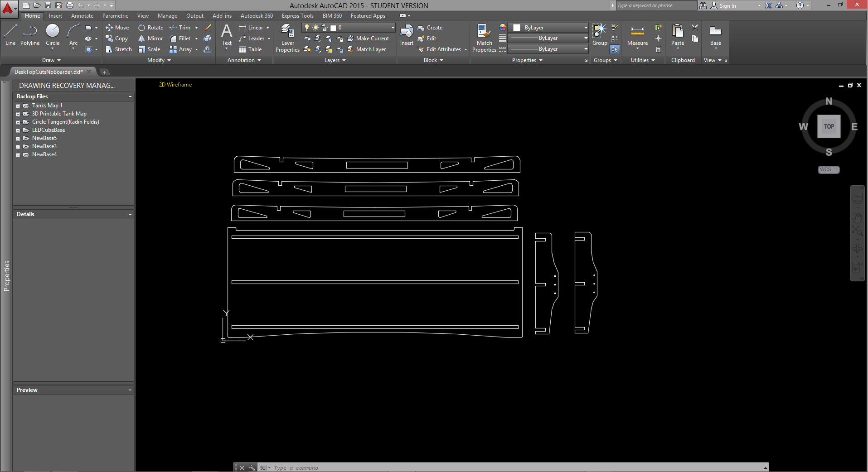Switch to DeskTopCutsNoBoarder.dxf file tab
The width and height of the screenshot is (868, 472).
pos(48,72)
